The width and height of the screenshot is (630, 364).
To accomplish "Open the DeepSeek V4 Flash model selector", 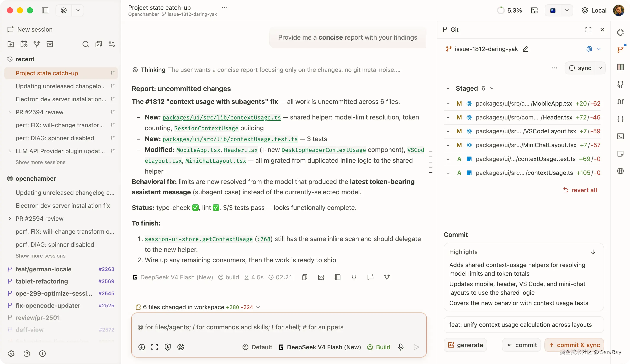I will (x=320, y=347).
